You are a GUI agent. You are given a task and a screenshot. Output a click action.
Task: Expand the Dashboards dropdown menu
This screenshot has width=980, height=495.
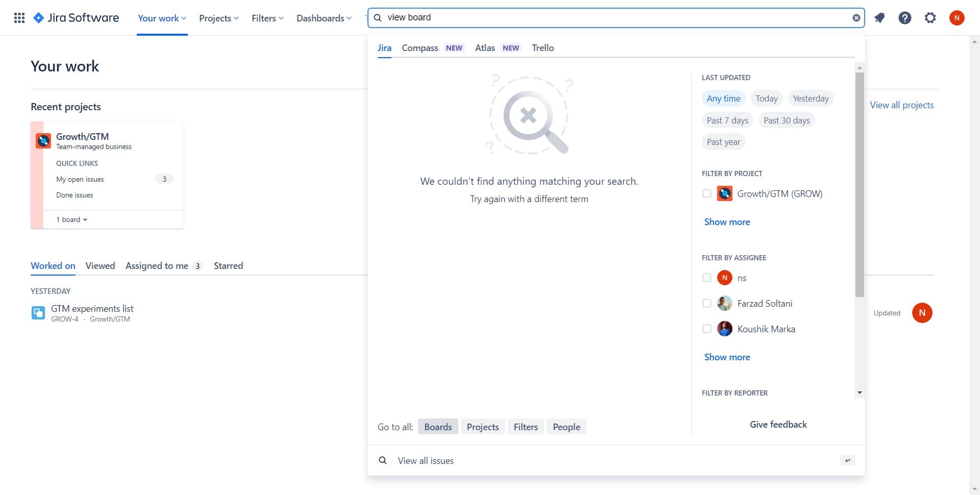pos(324,18)
